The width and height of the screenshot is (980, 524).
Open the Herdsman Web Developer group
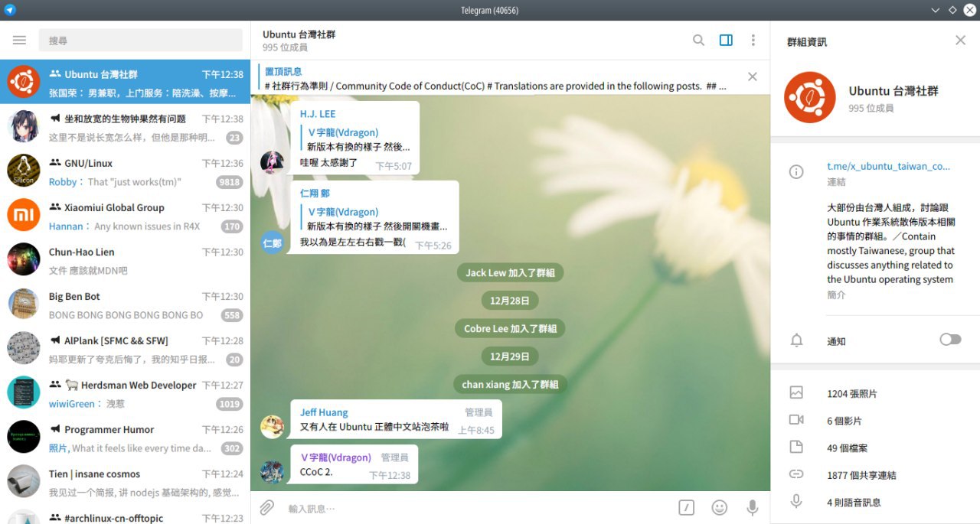[125, 392]
